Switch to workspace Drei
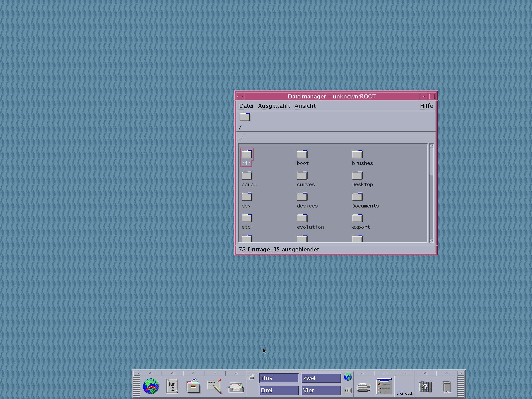 [x=279, y=390]
